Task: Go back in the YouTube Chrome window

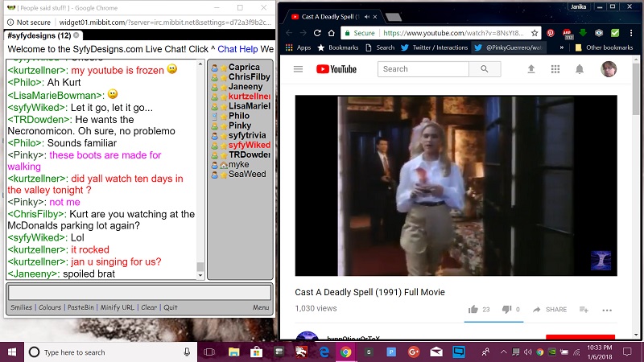Action: 289,33
